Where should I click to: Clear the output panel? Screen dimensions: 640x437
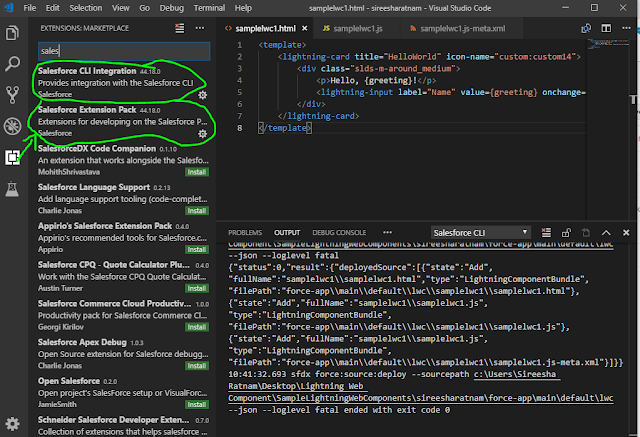point(546,233)
